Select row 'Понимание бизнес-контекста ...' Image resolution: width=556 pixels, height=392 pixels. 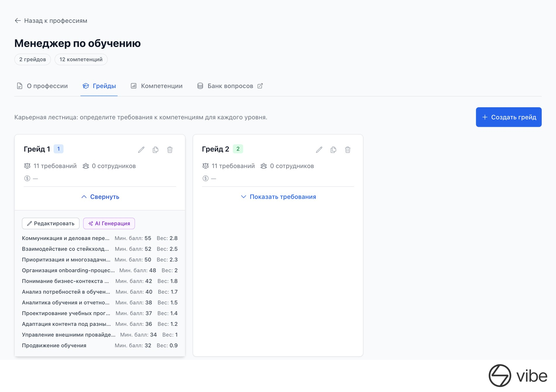pos(100,281)
